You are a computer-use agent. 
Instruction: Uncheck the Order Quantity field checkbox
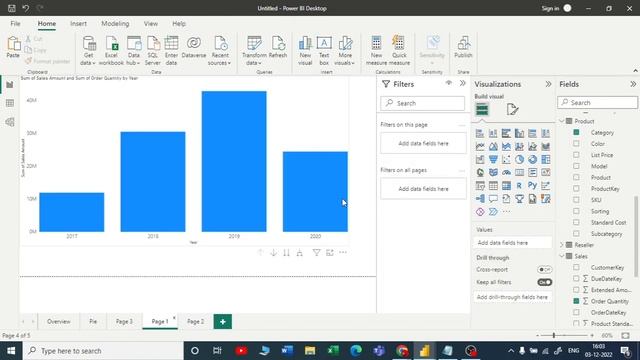point(576,301)
